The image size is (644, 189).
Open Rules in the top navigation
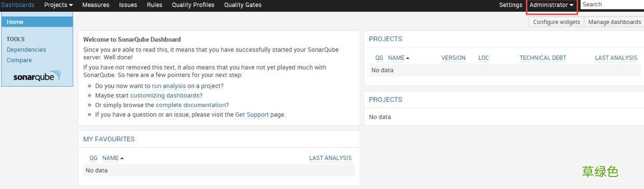pos(154,5)
